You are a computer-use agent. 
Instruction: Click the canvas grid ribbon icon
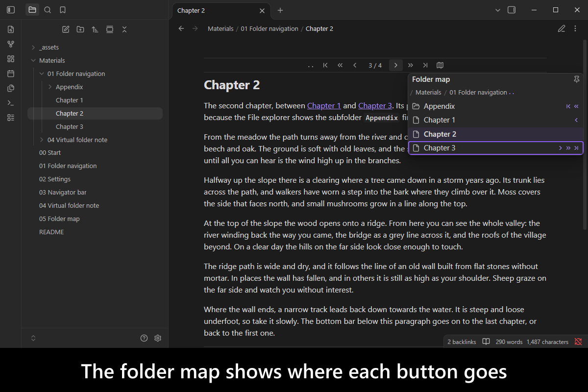pyautogui.click(x=11, y=59)
